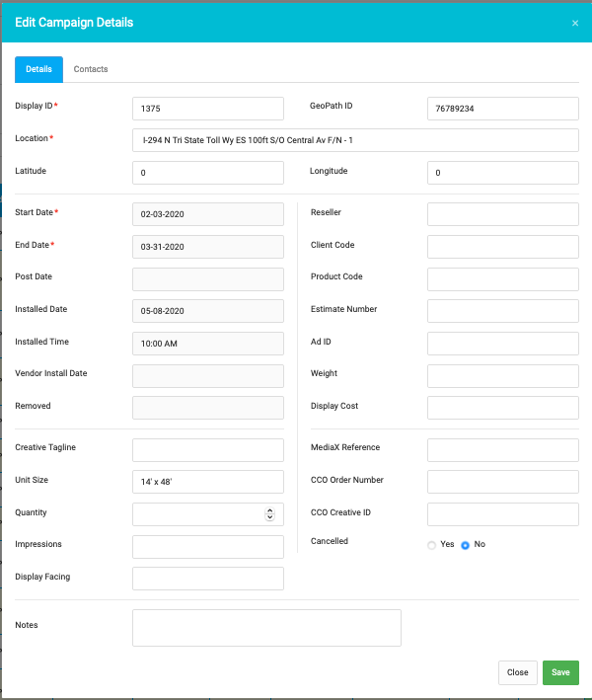Click the Reseller input field
The height and width of the screenshot is (700, 592).
coord(503,214)
